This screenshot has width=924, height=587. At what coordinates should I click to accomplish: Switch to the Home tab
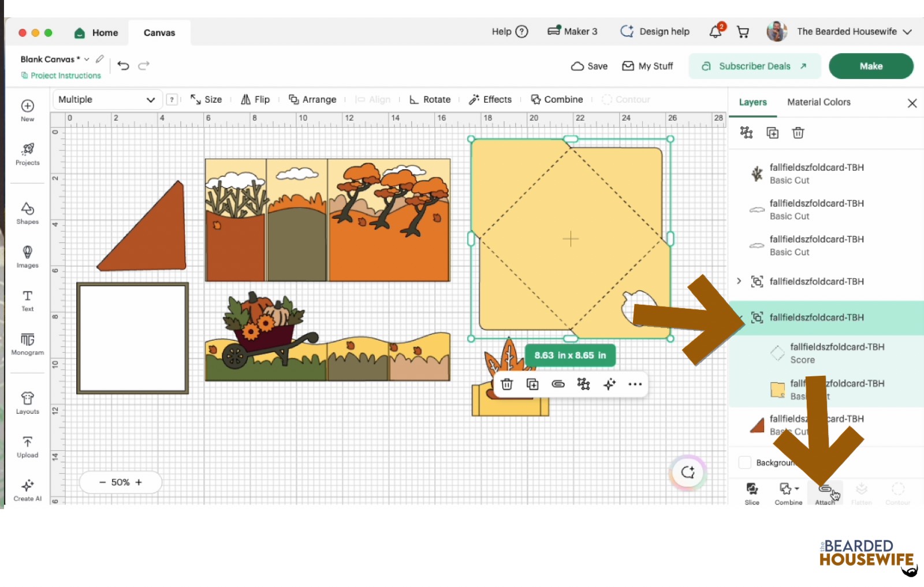click(x=96, y=32)
